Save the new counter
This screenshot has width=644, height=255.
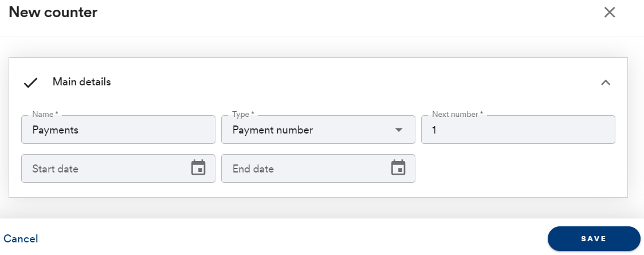(594, 238)
